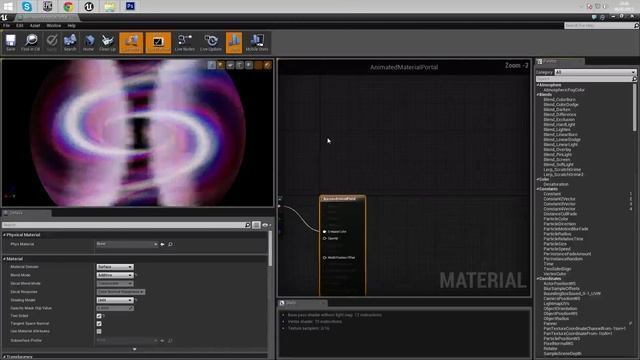Open the Edit menu
The height and width of the screenshot is (360, 640).
pyautogui.click(x=20, y=25)
